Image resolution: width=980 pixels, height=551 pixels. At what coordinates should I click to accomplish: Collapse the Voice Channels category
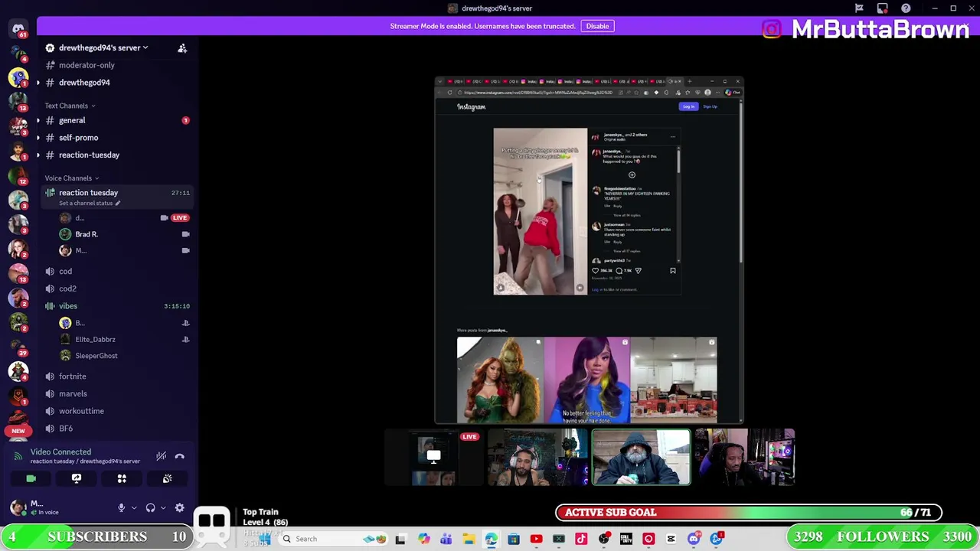coord(72,178)
